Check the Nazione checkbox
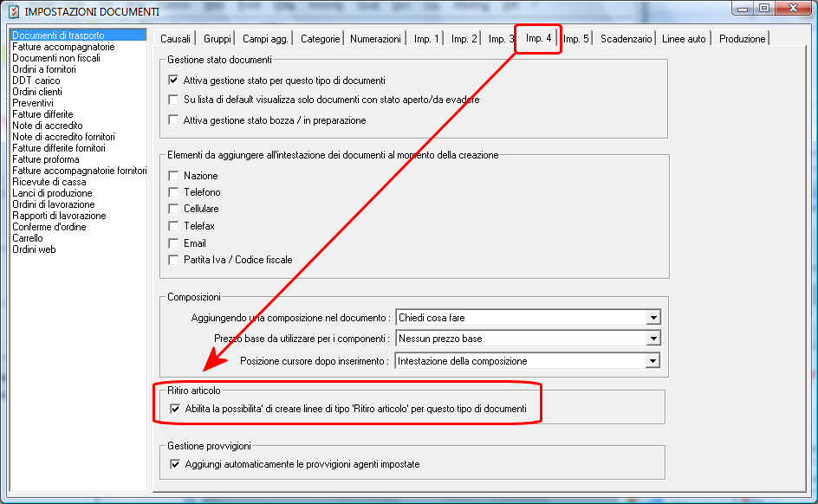Image resolution: width=818 pixels, height=504 pixels. (x=173, y=176)
